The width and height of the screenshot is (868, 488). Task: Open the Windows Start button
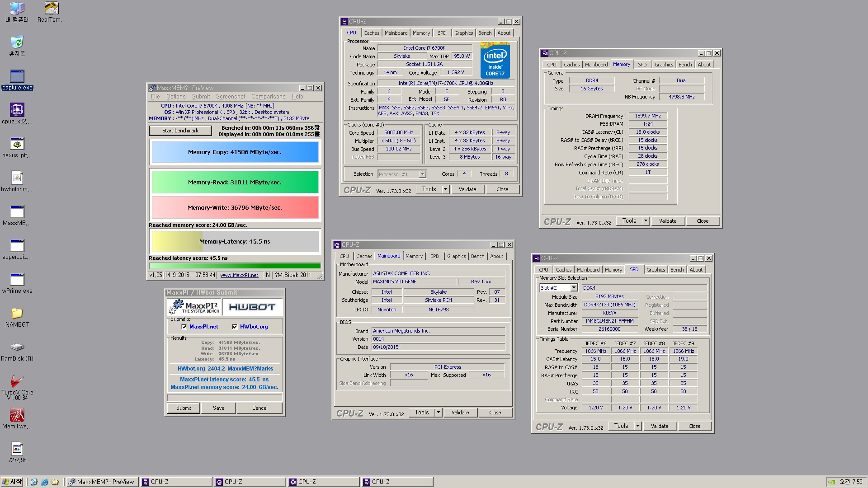12,482
